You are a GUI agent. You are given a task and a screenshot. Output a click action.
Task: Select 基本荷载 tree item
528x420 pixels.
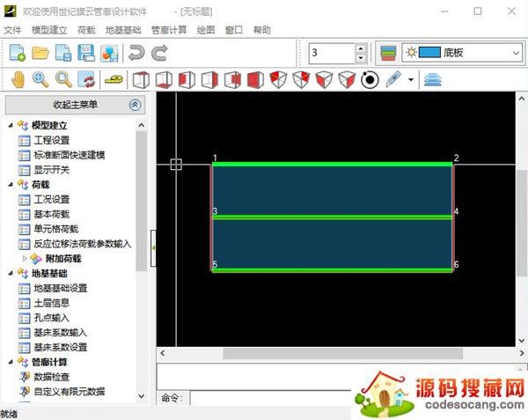52,214
